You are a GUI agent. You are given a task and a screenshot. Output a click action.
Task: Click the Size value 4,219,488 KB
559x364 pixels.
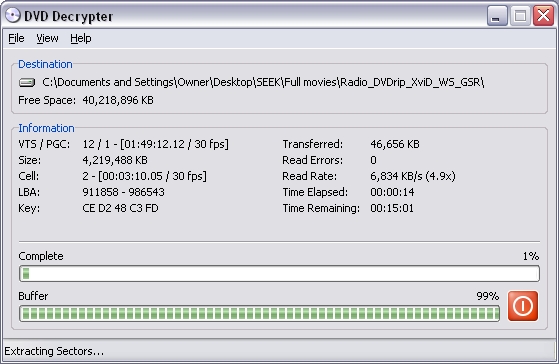tap(115, 160)
